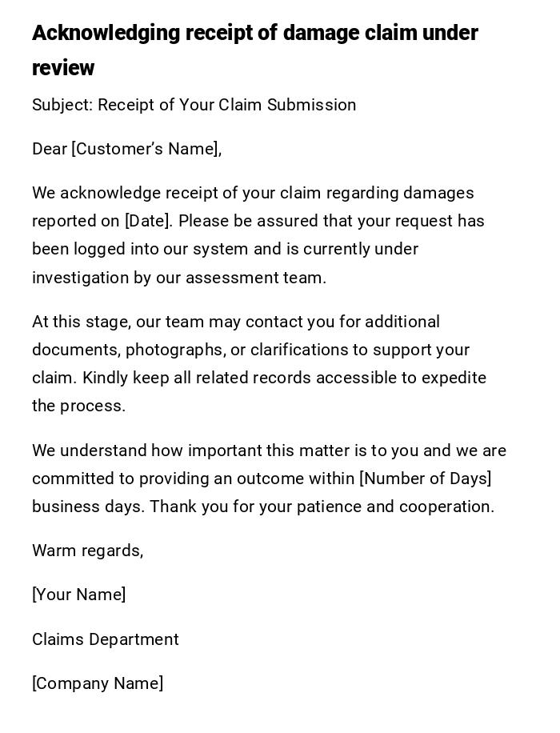The height and width of the screenshot is (733, 560).
Task: Click the 'Warm regards,' closing line
Action: pyautogui.click(x=87, y=551)
